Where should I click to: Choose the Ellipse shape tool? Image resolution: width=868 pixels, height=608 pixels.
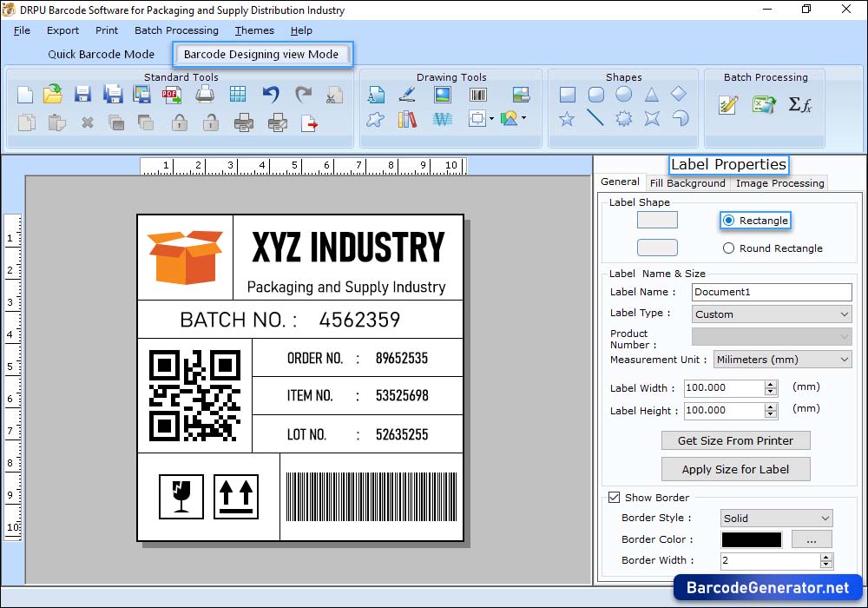[622, 94]
